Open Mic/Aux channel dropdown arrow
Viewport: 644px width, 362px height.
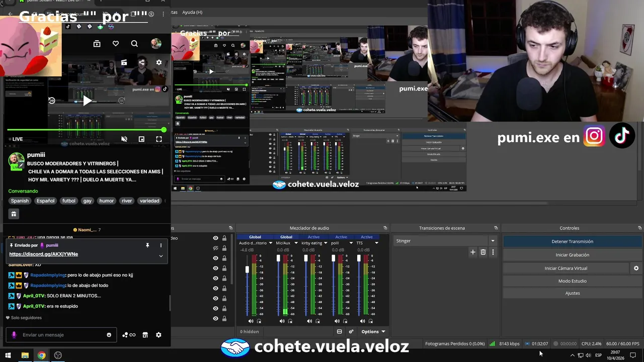click(x=296, y=243)
